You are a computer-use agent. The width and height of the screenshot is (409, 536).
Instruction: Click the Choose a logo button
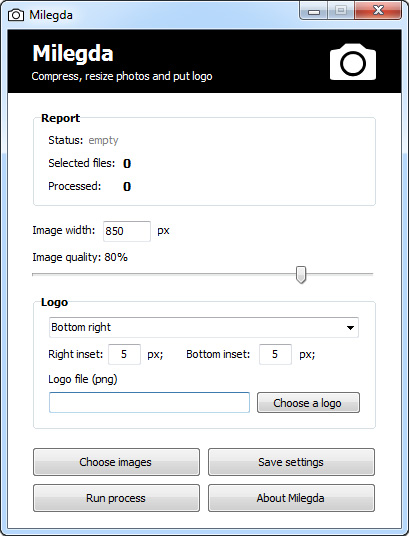[x=308, y=403]
